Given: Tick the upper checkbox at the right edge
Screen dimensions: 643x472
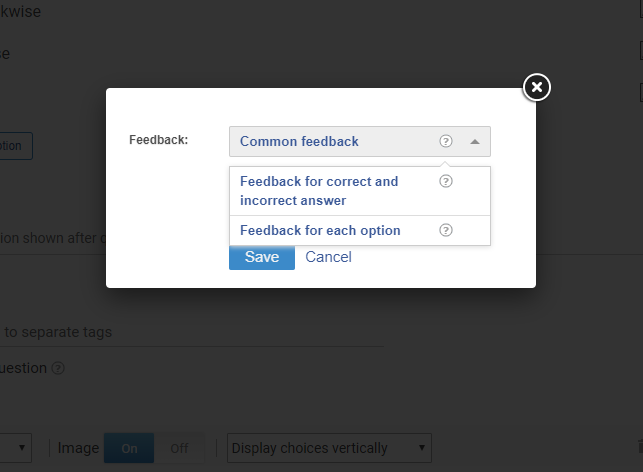Looking at the screenshot, I should [641, 52].
